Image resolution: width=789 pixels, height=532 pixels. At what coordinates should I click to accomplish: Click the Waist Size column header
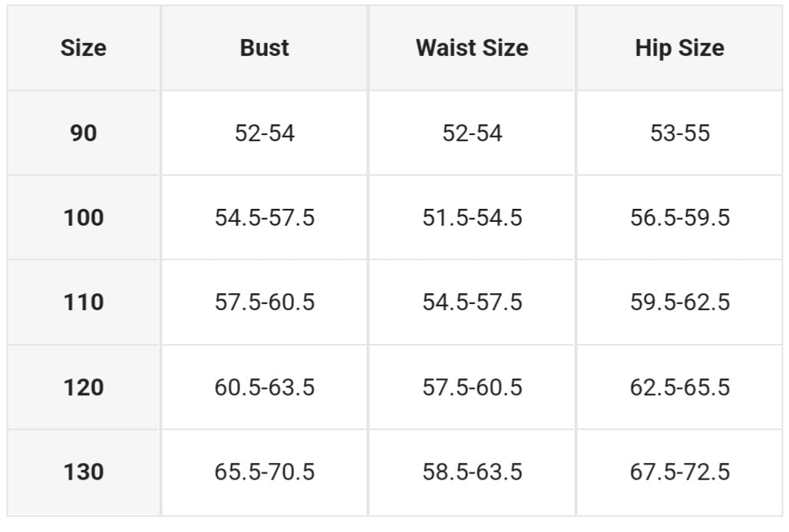472,48
